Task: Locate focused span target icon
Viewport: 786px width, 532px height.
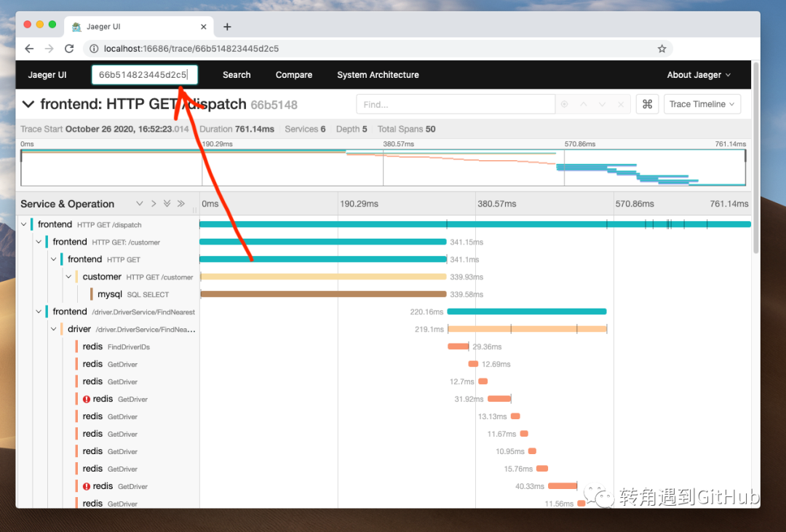Action: (x=565, y=104)
